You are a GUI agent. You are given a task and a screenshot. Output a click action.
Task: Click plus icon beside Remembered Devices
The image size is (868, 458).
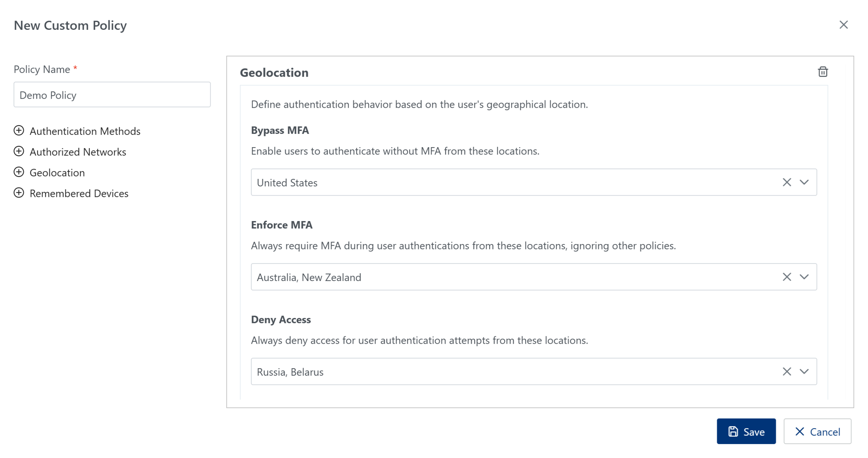click(19, 193)
